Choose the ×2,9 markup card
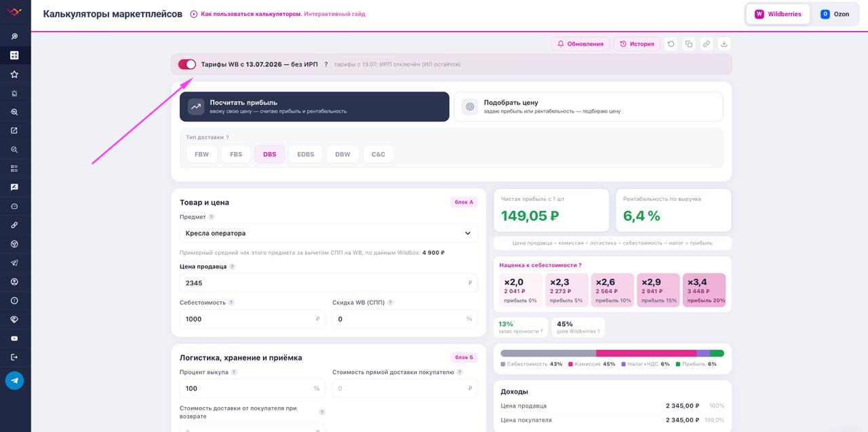Image resolution: width=868 pixels, height=432 pixels. click(658, 290)
